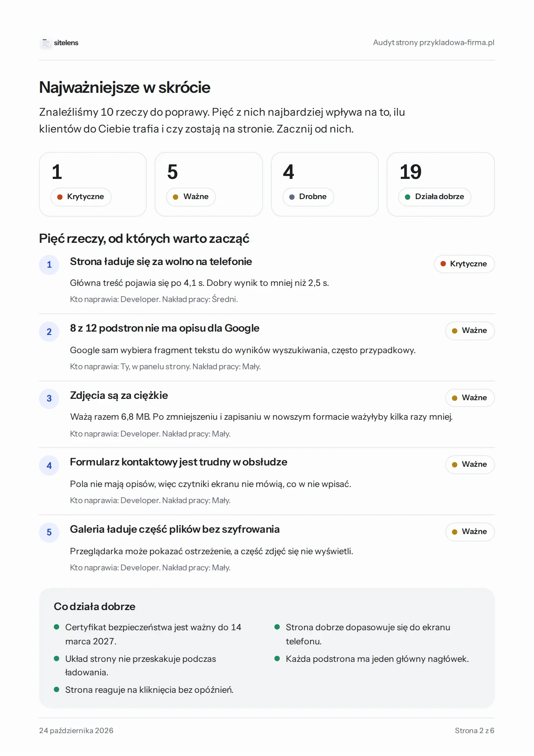Click the number 2 circle badge
Viewport: 534px width, 756px height.
[x=49, y=332]
